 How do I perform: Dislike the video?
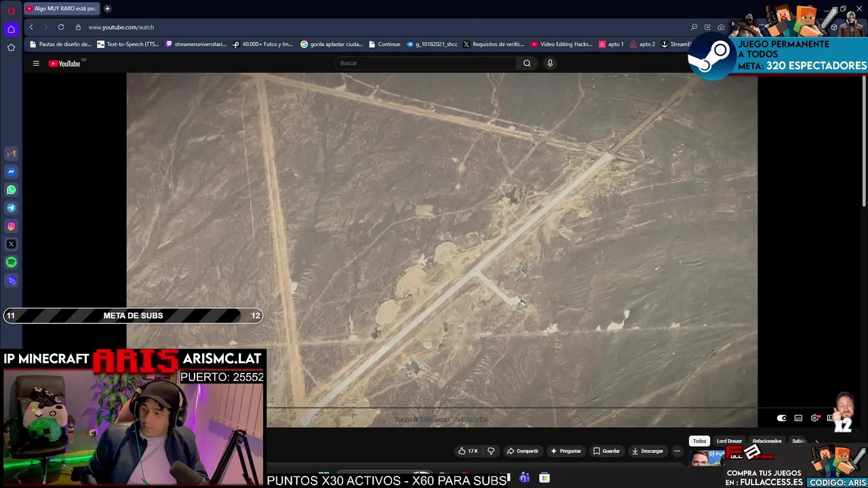[x=491, y=451]
